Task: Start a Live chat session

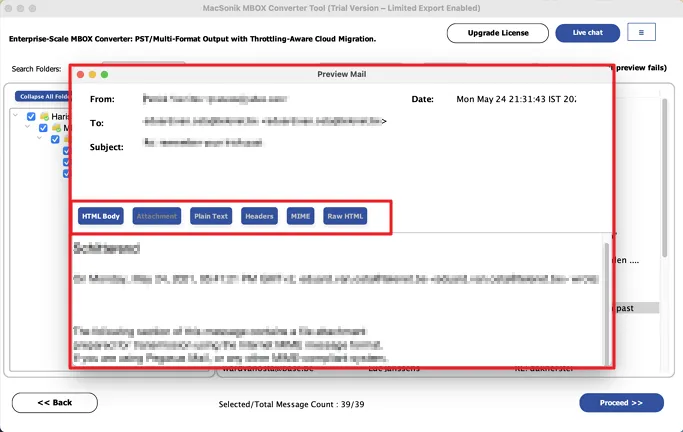Action: (588, 33)
